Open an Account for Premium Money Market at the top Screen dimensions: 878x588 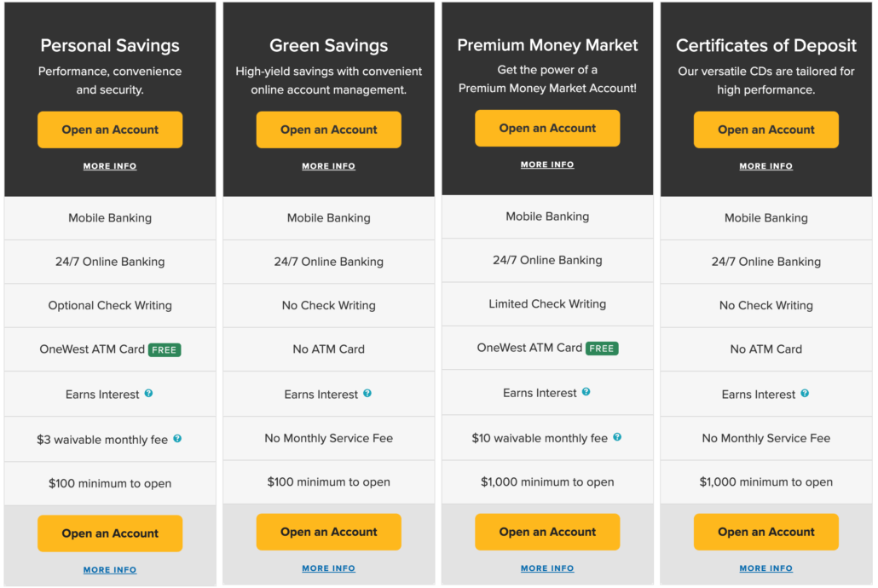point(546,127)
